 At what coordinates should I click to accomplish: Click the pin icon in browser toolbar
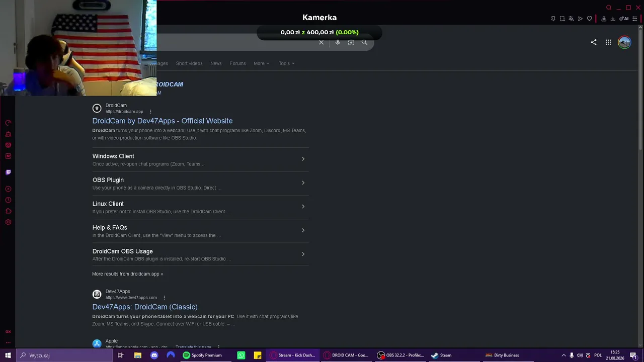tap(553, 19)
